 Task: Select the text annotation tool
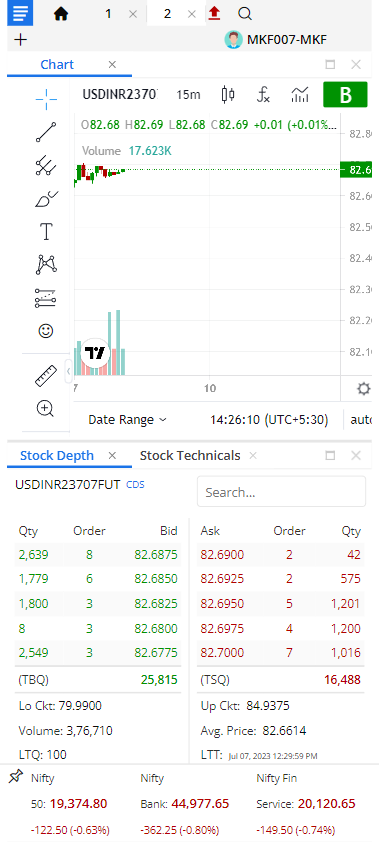46,232
